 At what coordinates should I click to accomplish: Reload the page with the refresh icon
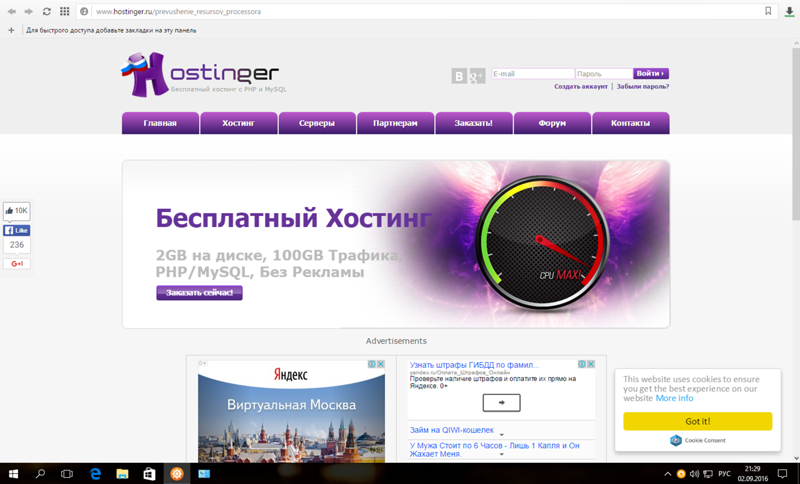(x=46, y=11)
